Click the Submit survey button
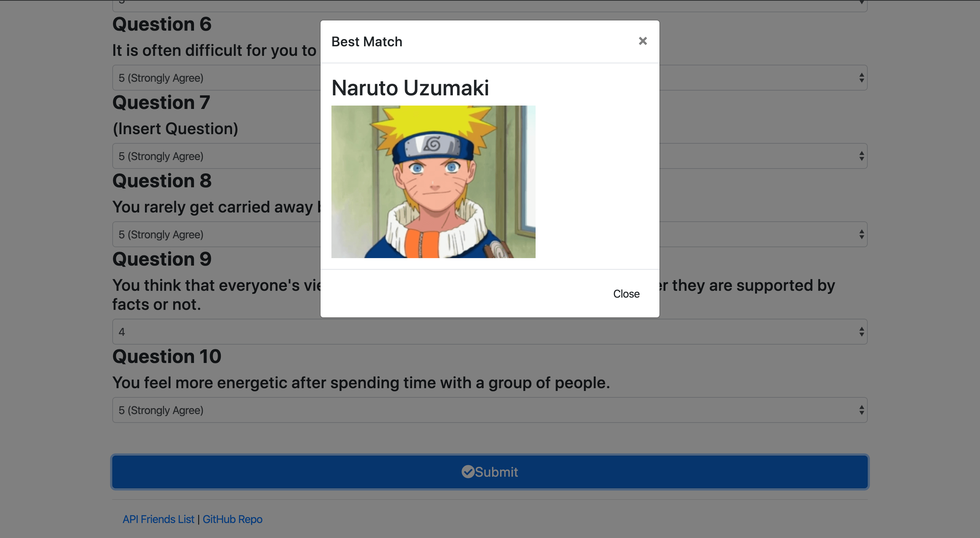 point(490,472)
